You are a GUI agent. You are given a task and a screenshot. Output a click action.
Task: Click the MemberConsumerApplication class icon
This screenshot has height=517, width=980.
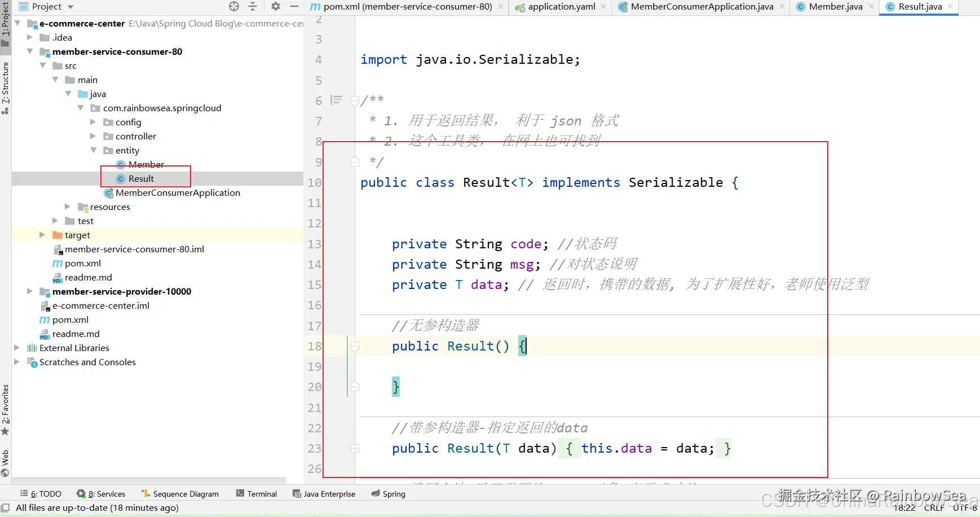[x=108, y=193]
